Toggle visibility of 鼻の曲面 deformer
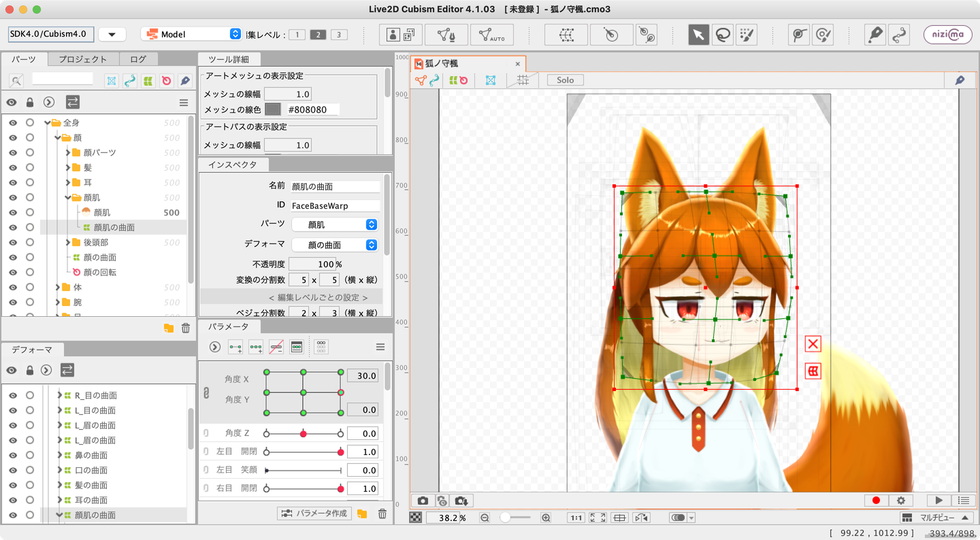The height and width of the screenshot is (540, 980). pos(12,455)
